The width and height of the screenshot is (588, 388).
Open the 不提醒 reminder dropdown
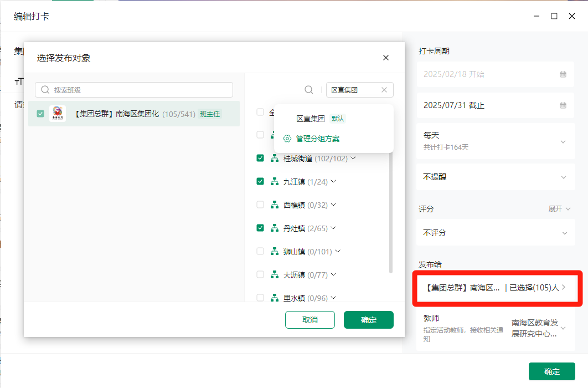[496, 177]
